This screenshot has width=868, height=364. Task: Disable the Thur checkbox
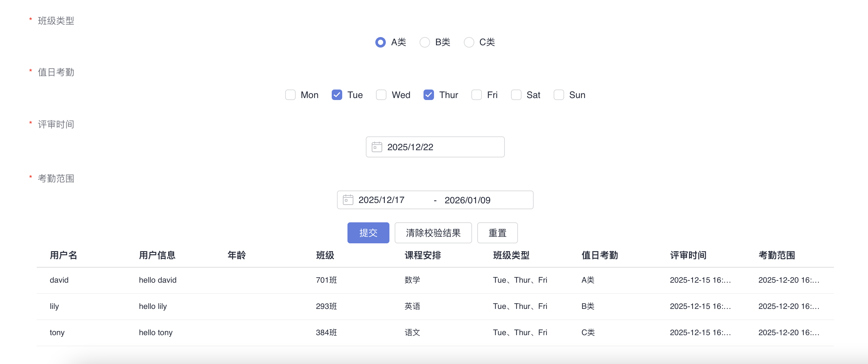click(x=428, y=95)
